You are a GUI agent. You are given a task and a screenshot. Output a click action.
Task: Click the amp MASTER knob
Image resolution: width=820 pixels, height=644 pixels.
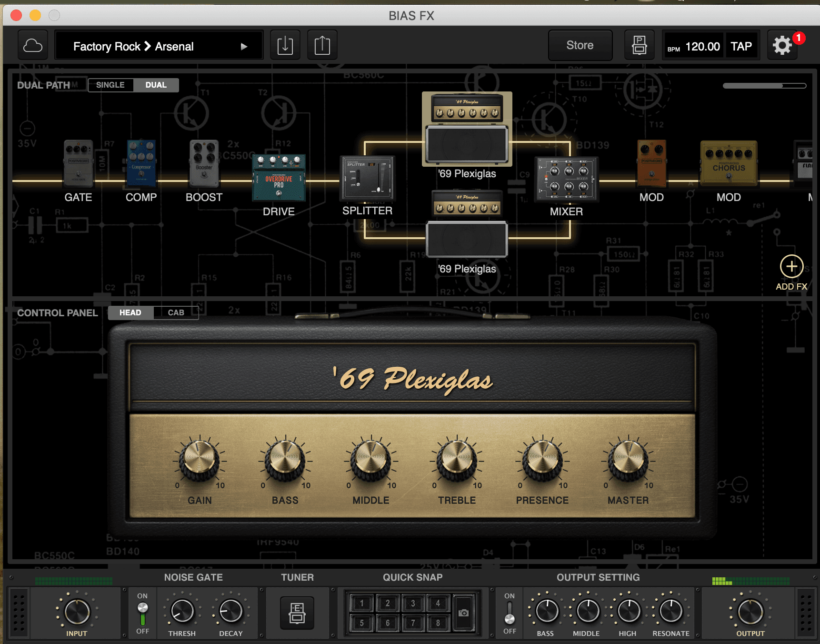click(x=628, y=459)
